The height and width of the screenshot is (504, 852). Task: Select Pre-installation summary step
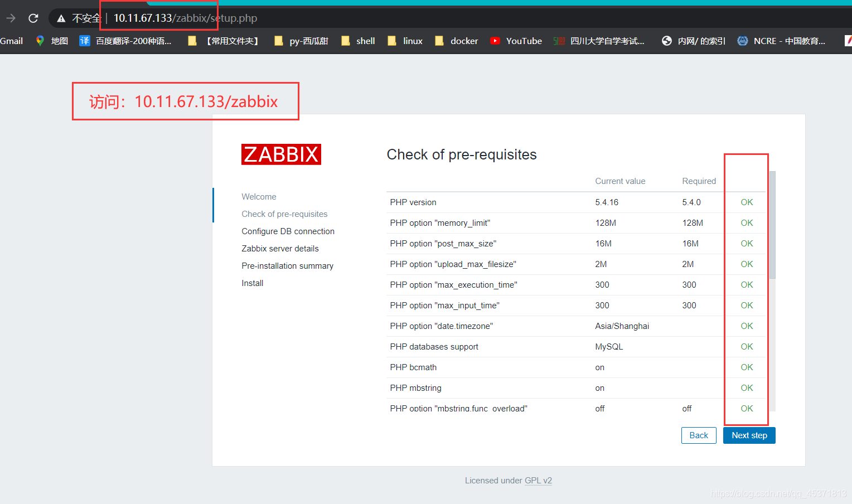[x=287, y=266]
